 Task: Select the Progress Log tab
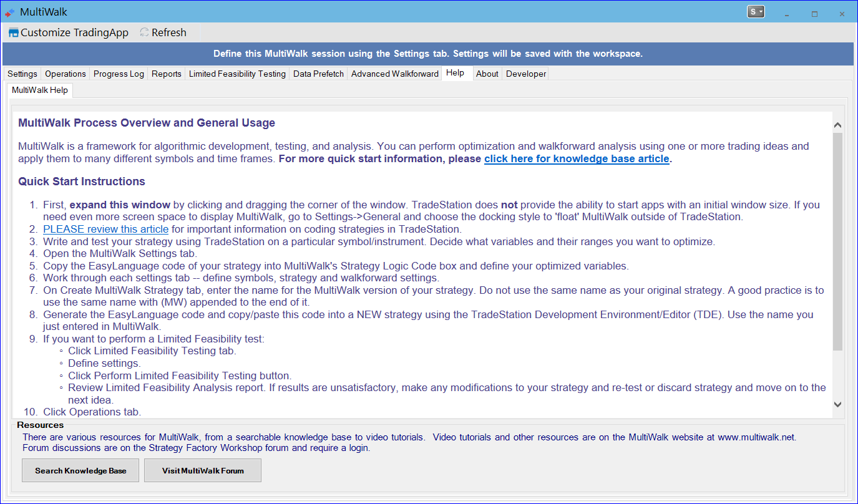119,74
